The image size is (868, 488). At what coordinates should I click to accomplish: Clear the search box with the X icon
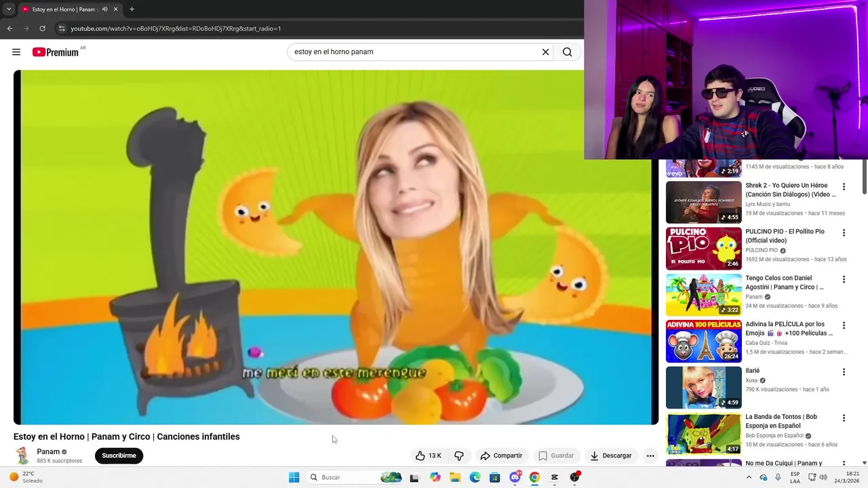coord(545,52)
